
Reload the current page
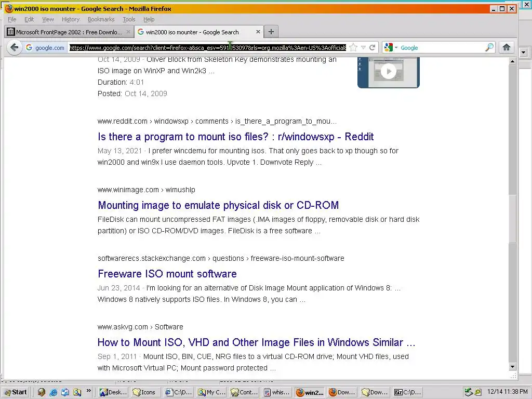372,47
